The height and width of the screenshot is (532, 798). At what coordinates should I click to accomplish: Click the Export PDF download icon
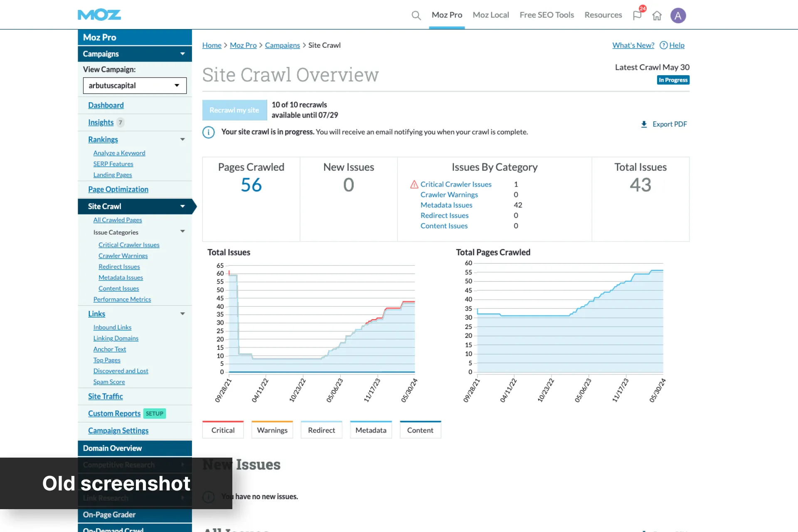(x=644, y=124)
